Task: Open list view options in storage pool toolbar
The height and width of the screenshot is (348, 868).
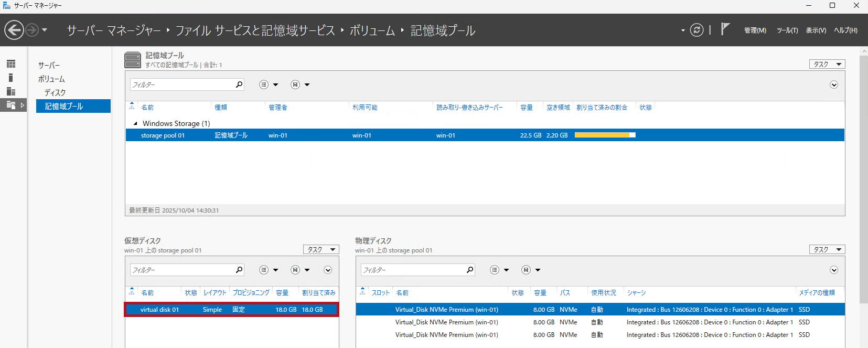Action: click(264, 85)
